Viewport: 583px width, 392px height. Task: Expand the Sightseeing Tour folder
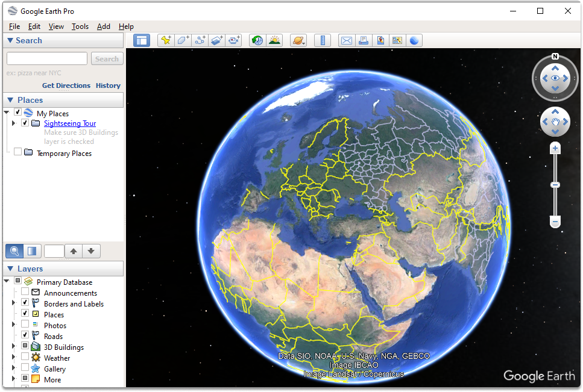point(14,123)
